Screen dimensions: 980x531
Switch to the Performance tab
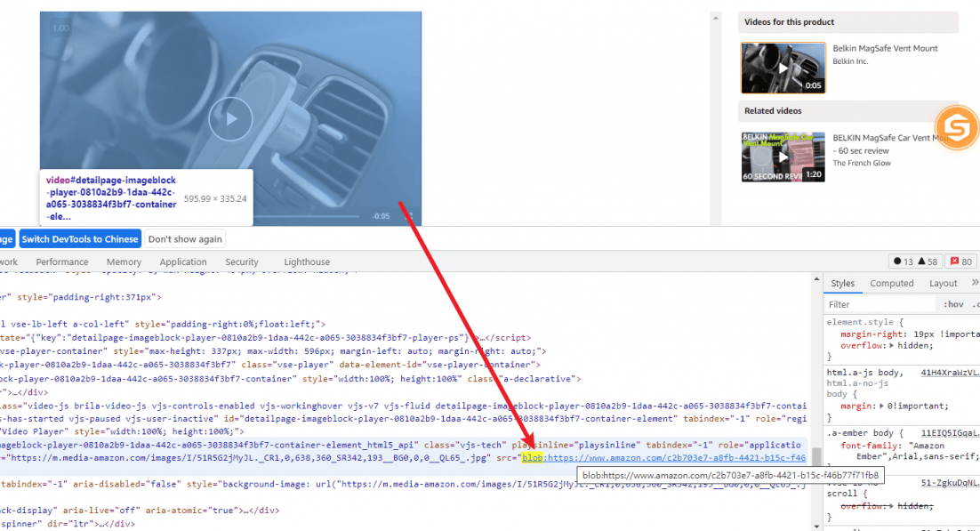pos(62,262)
